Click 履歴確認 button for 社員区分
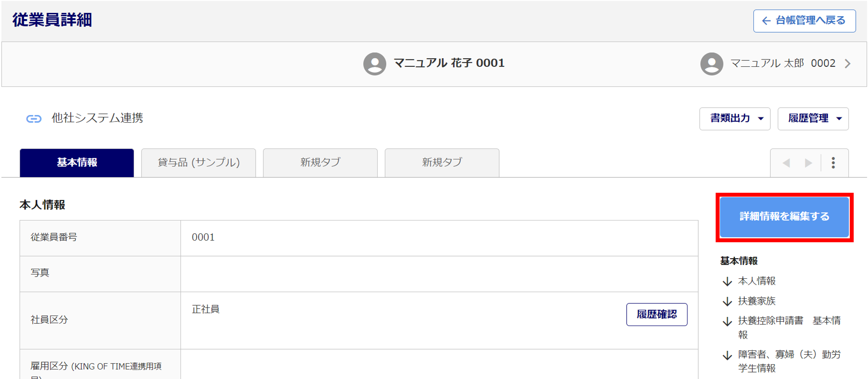This screenshot has height=379, width=868. coord(656,314)
